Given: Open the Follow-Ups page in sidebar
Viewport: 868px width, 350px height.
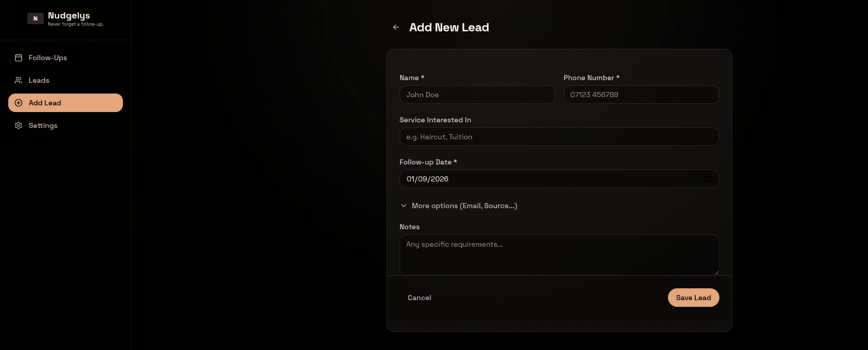Looking at the screenshot, I should tap(48, 58).
